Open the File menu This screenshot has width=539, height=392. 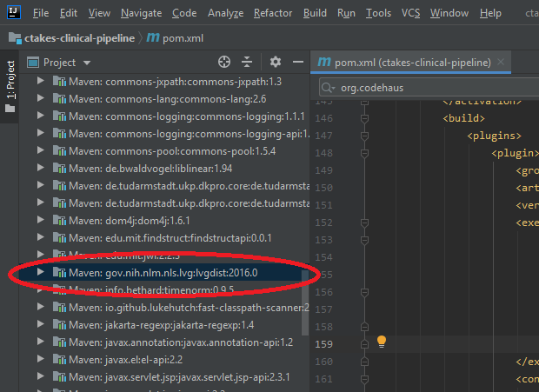pyautogui.click(x=41, y=13)
